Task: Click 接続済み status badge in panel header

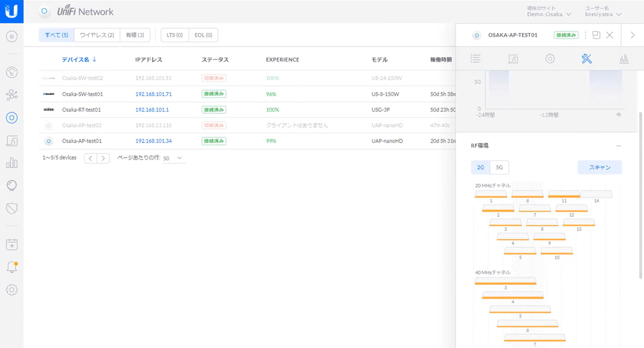Action: [x=566, y=35]
